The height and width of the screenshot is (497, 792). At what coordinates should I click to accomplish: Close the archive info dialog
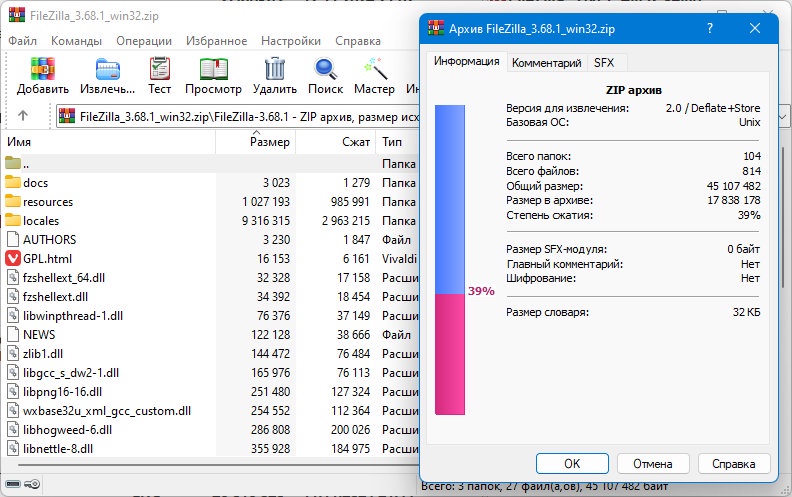tap(755, 28)
